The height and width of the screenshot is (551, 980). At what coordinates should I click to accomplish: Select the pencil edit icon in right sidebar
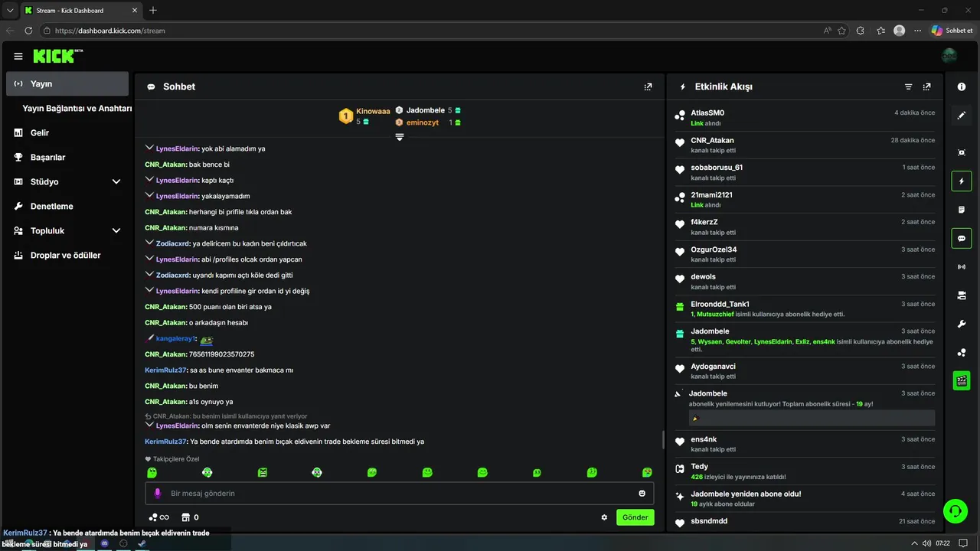(x=962, y=116)
